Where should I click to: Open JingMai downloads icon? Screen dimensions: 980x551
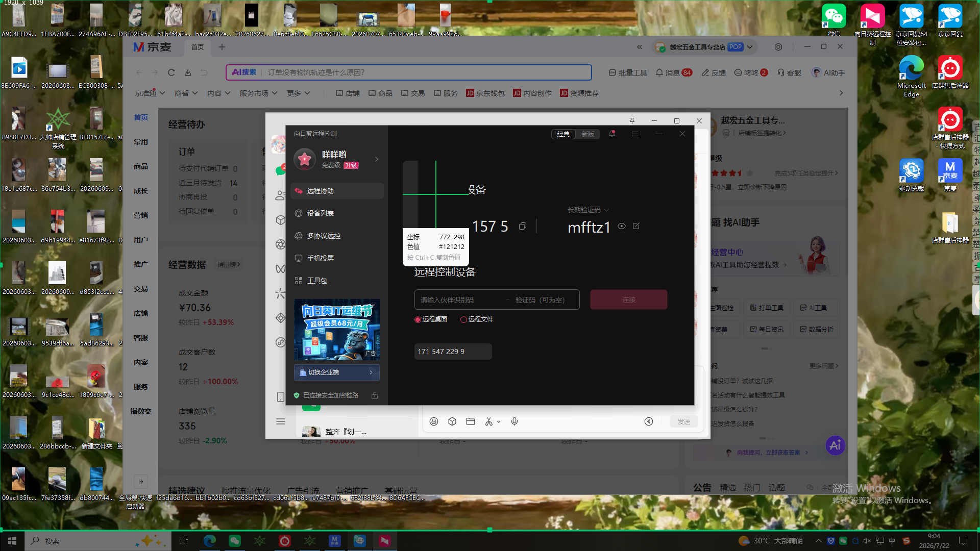click(x=188, y=72)
